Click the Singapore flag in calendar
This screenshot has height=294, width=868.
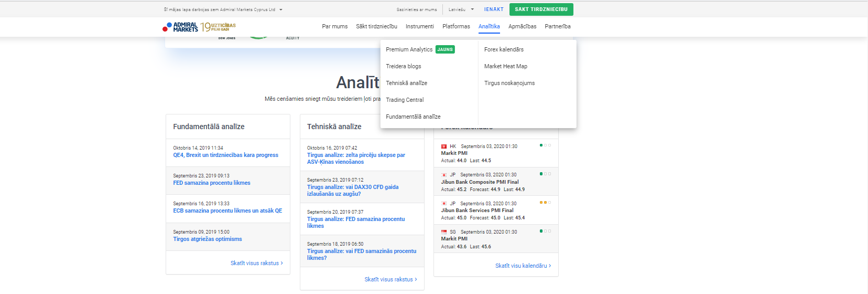pos(444,232)
